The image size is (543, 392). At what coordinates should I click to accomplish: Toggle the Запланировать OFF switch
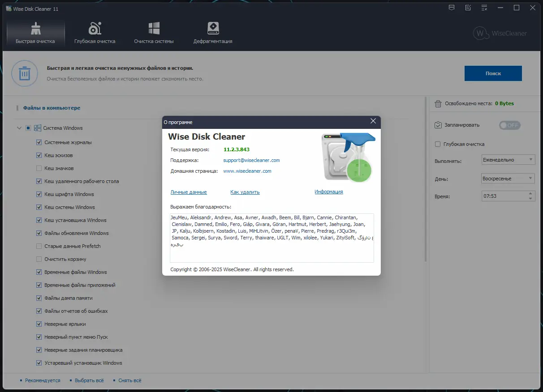tap(510, 125)
